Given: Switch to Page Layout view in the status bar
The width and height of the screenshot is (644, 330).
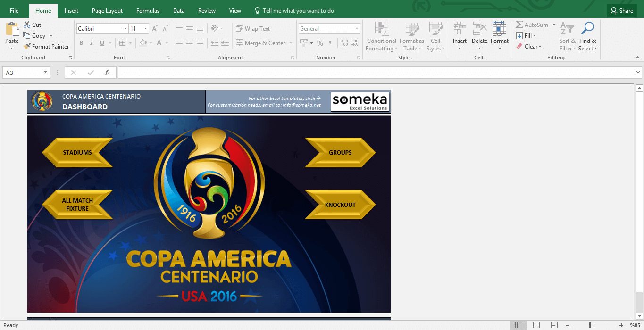Looking at the screenshot, I should (536, 325).
